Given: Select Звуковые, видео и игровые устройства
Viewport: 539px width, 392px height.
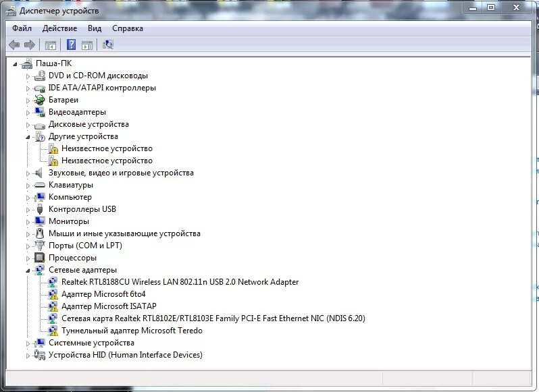Looking at the screenshot, I should pos(121,173).
